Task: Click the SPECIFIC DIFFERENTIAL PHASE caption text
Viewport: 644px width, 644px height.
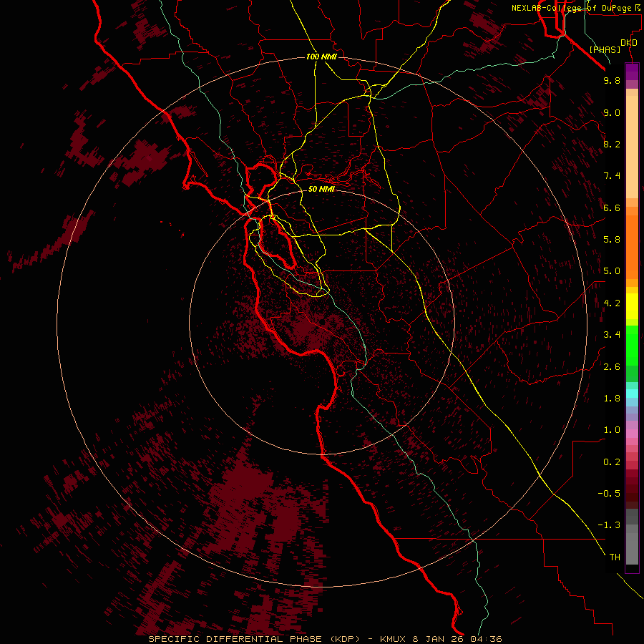Action: tap(235, 639)
